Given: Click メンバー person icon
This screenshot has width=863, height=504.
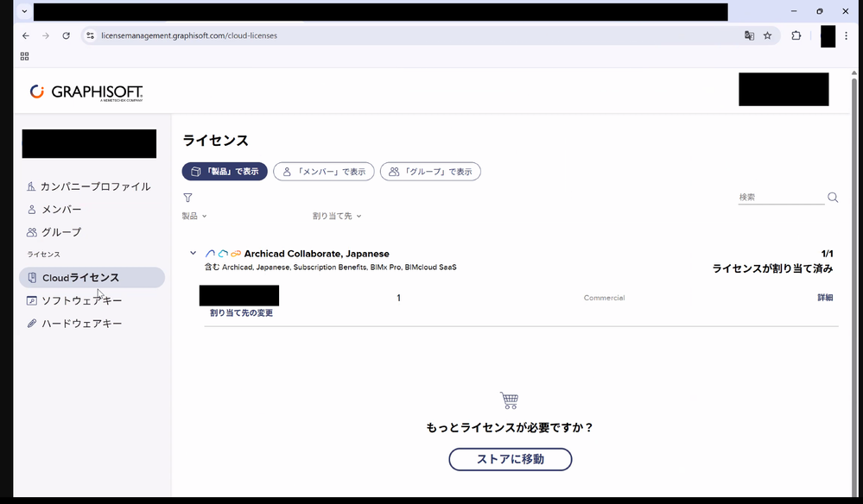Looking at the screenshot, I should [31, 210].
